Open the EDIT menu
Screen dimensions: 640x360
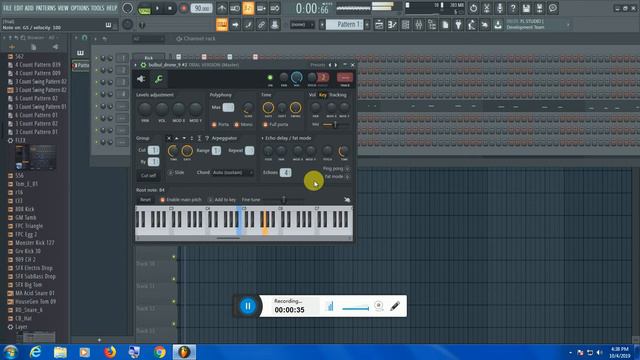[x=18, y=8]
